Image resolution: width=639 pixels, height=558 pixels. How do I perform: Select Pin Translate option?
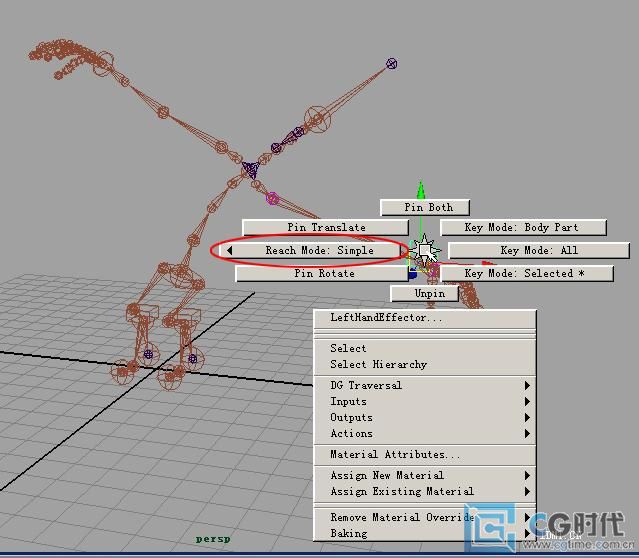tap(325, 227)
